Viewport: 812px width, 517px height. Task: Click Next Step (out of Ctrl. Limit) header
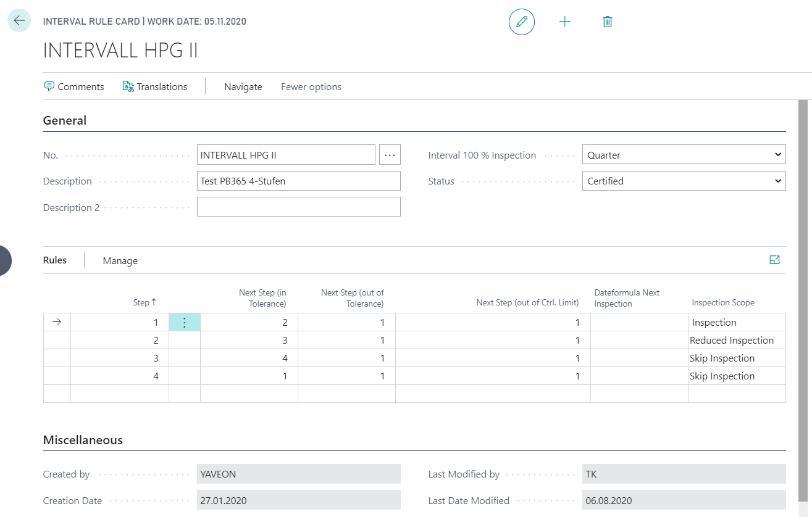pyautogui.click(x=527, y=302)
